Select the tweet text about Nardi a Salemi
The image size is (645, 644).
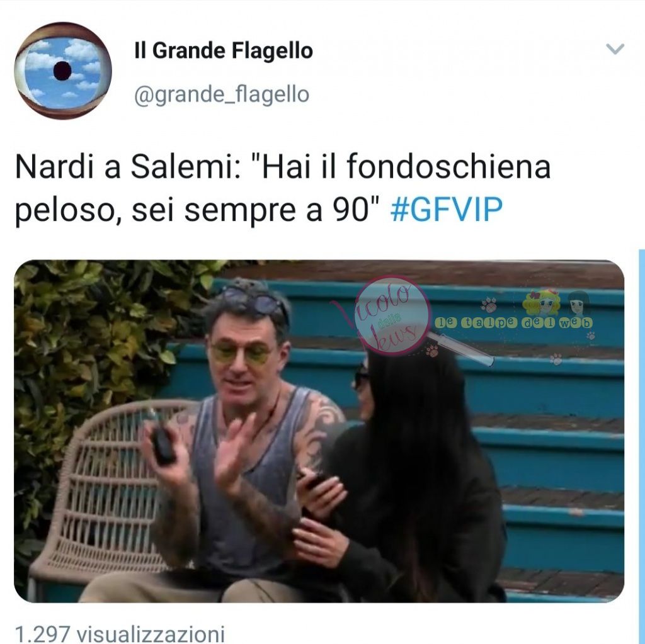pyautogui.click(x=283, y=188)
